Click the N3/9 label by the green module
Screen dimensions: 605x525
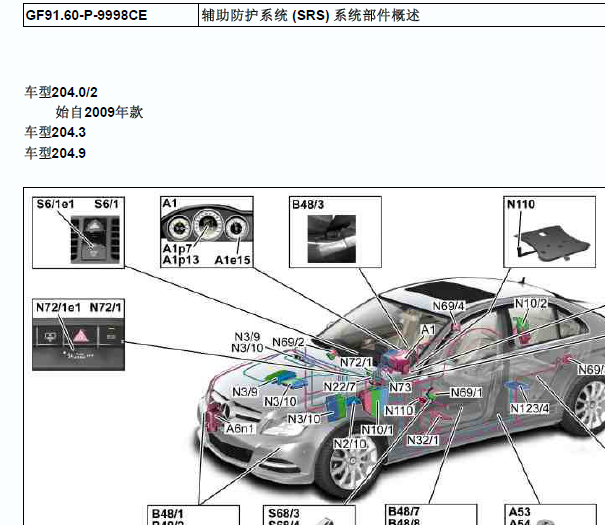point(245,392)
